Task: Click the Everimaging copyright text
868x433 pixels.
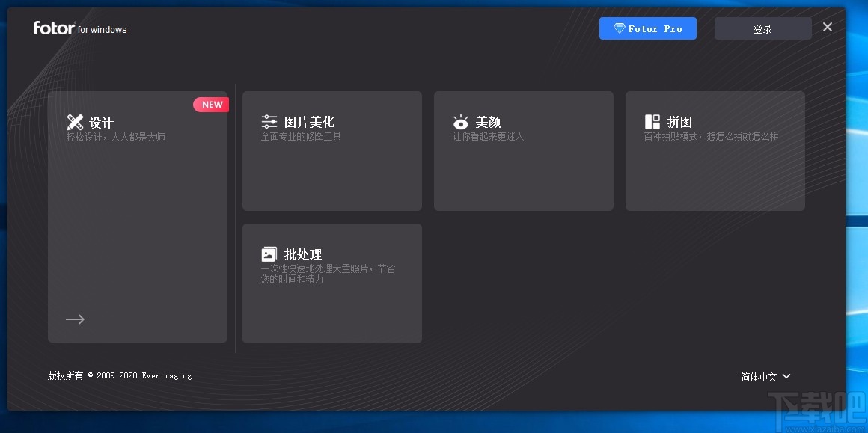Action: [120, 375]
